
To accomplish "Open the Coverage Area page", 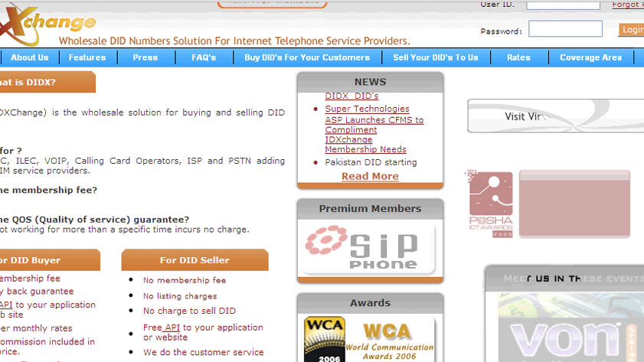I will point(590,57).
